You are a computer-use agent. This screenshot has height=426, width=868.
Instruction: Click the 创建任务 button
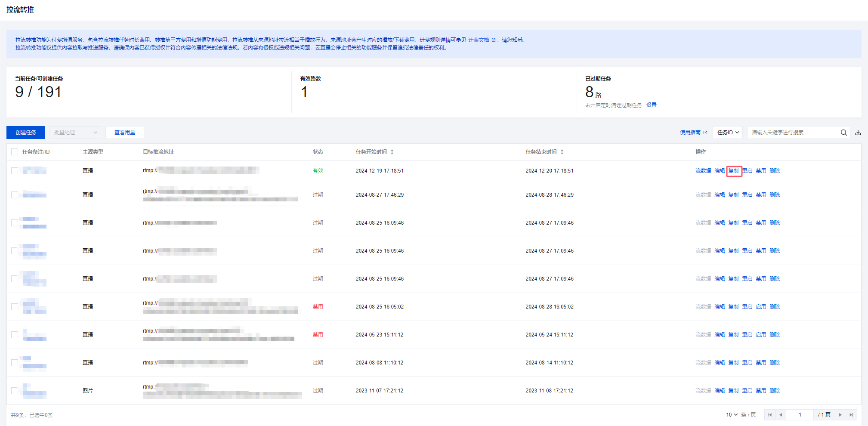pos(26,133)
